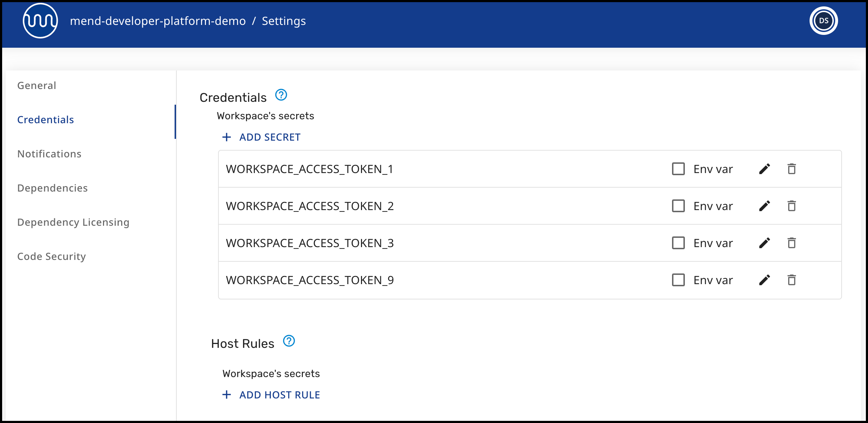Click ADD SECRET button
Image resolution: width=868 pixels, height=423 pixels.
coord(262,137)
